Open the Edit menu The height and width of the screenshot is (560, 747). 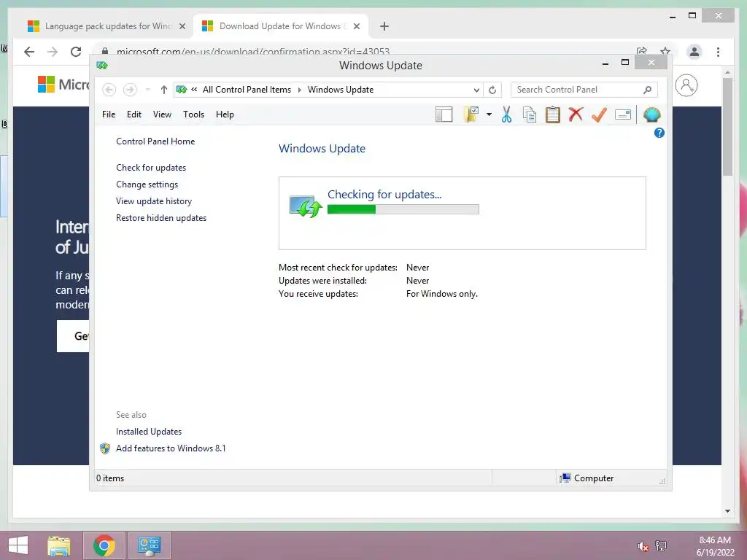[x=134, y=114]
